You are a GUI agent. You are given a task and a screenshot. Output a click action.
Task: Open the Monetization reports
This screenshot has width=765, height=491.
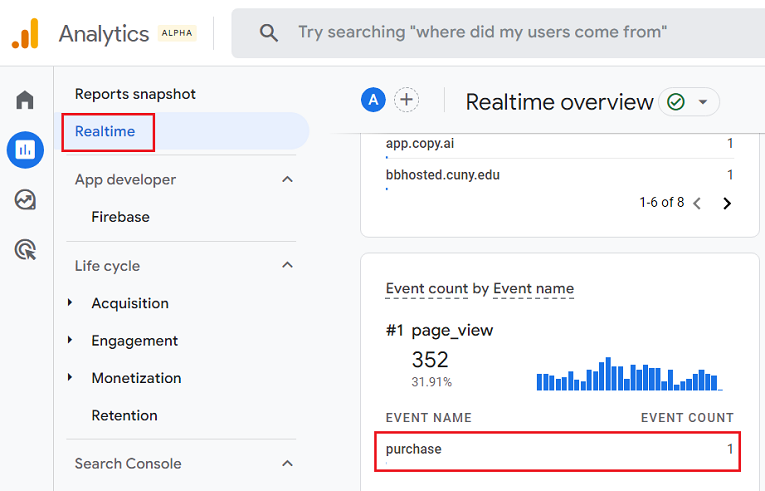coord(136,378)
